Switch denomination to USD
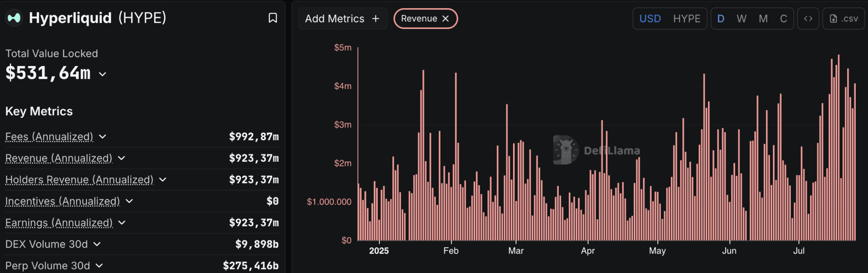868x273 pixels. pos(650,19)
